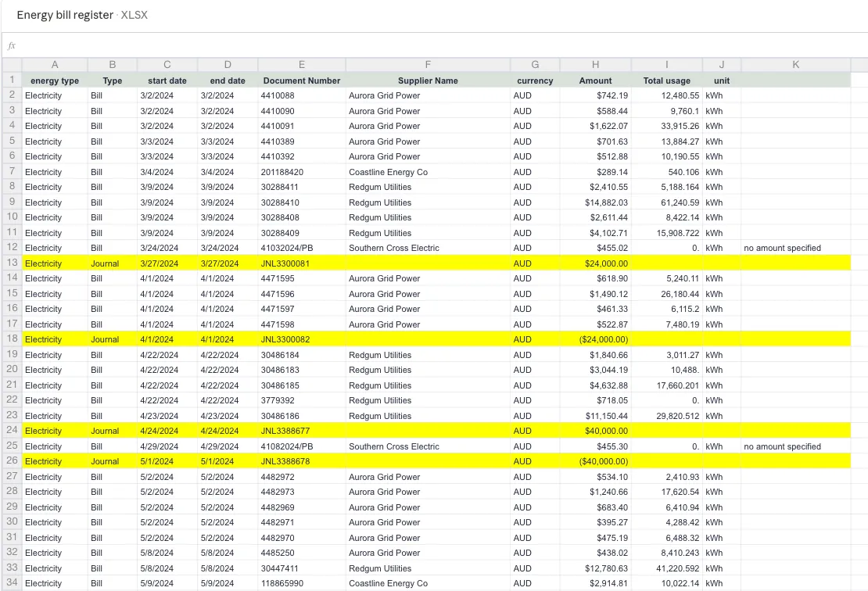Click amount ($40,000.00) in row 26
The image size is (868, 591).
point(596,461)
